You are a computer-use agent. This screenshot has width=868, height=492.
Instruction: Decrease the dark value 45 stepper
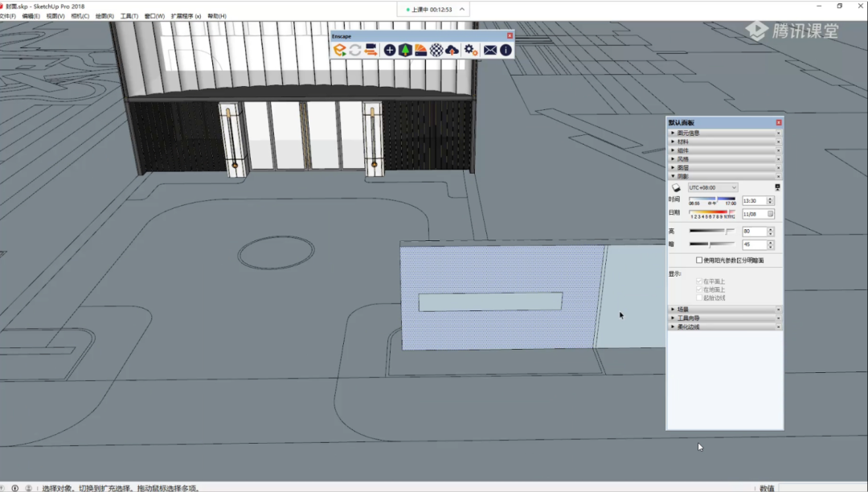[x=770, y=247]
